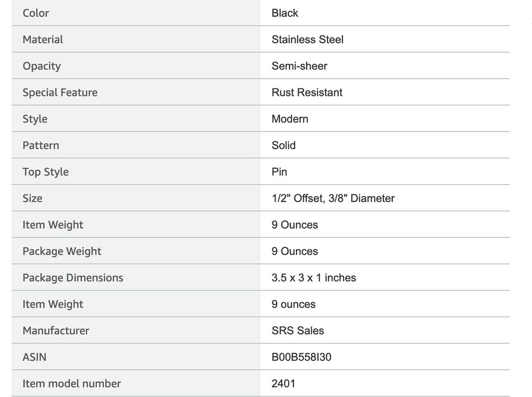This screenshot has width=532, height=397.
Task: Click the Semi-sheer value text
Action: click(x=299, y=66)
